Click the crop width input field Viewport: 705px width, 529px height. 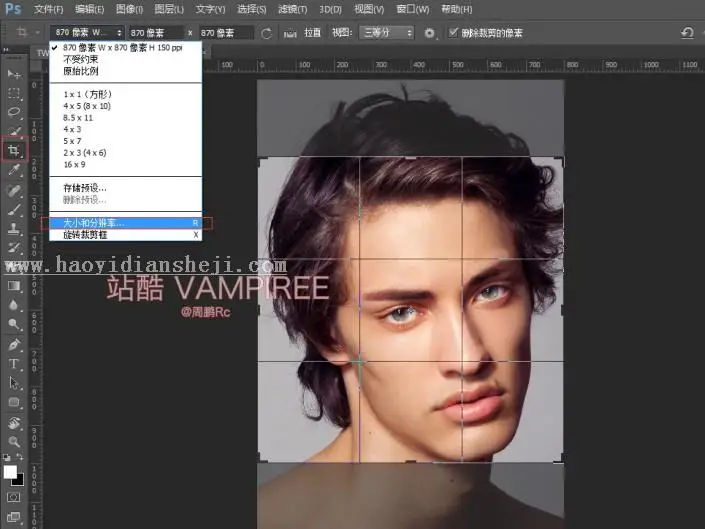tap(156, 33)
